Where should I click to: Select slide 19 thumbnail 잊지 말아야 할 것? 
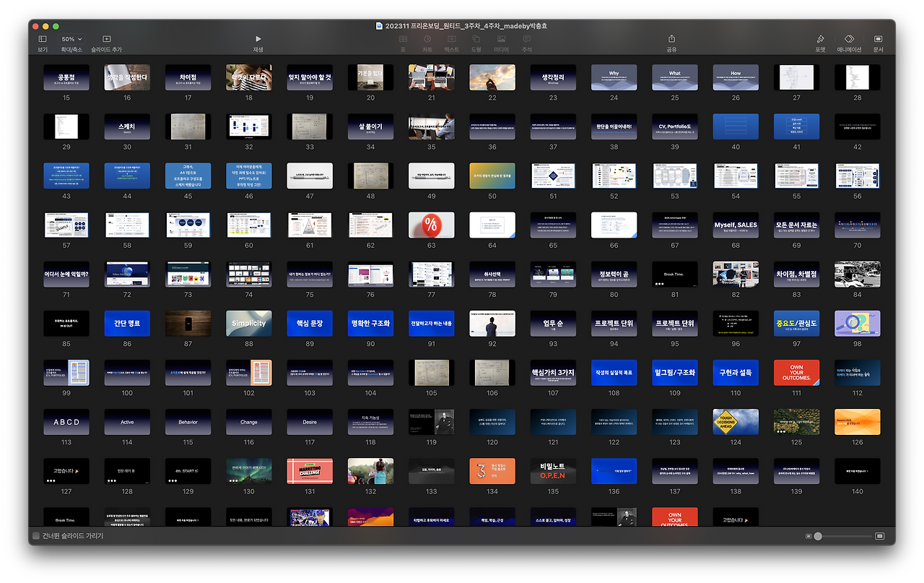click(310, 77)
